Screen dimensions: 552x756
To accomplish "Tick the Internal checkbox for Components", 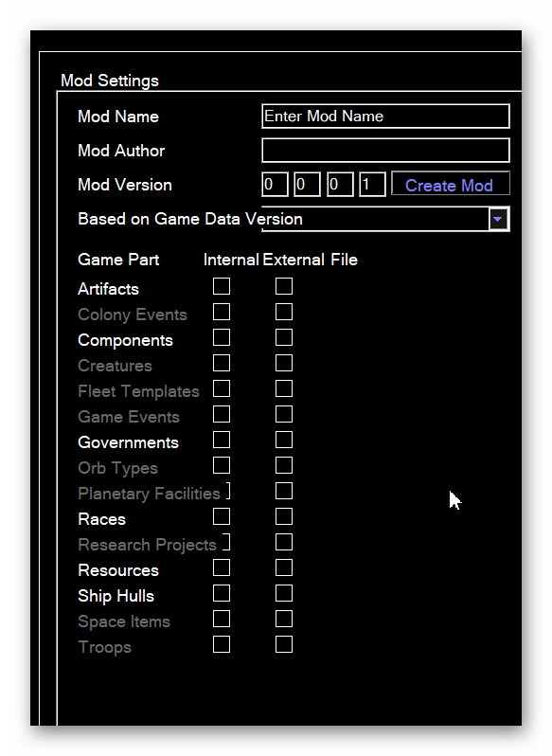I will pos(222,337).
